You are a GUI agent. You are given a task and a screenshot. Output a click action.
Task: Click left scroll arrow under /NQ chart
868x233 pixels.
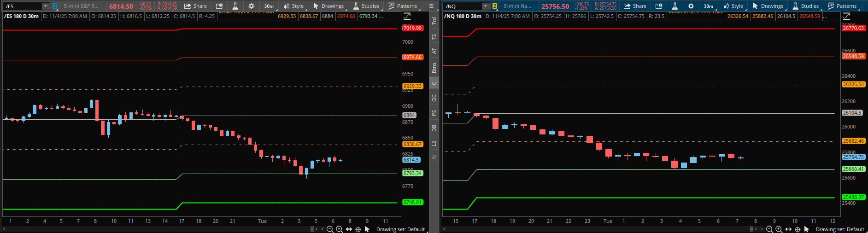tap(444, 229)
